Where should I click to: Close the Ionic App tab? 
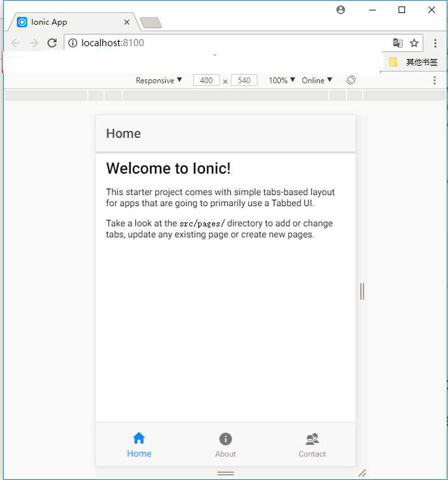127,22
